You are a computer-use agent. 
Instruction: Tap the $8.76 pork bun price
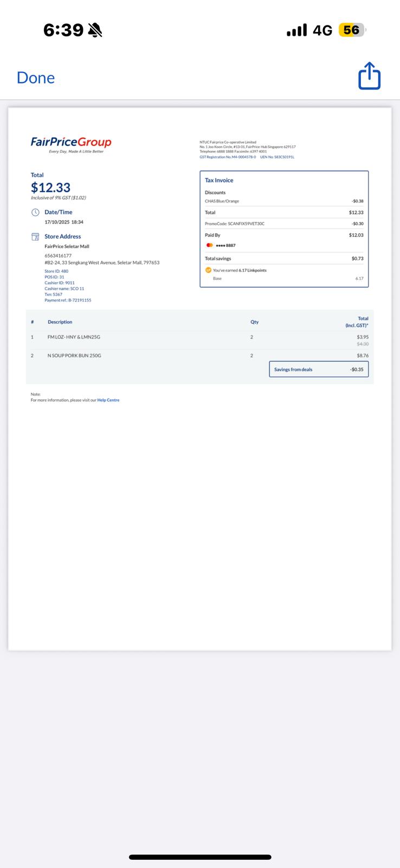pyautogui.click(x=363, y=355)
